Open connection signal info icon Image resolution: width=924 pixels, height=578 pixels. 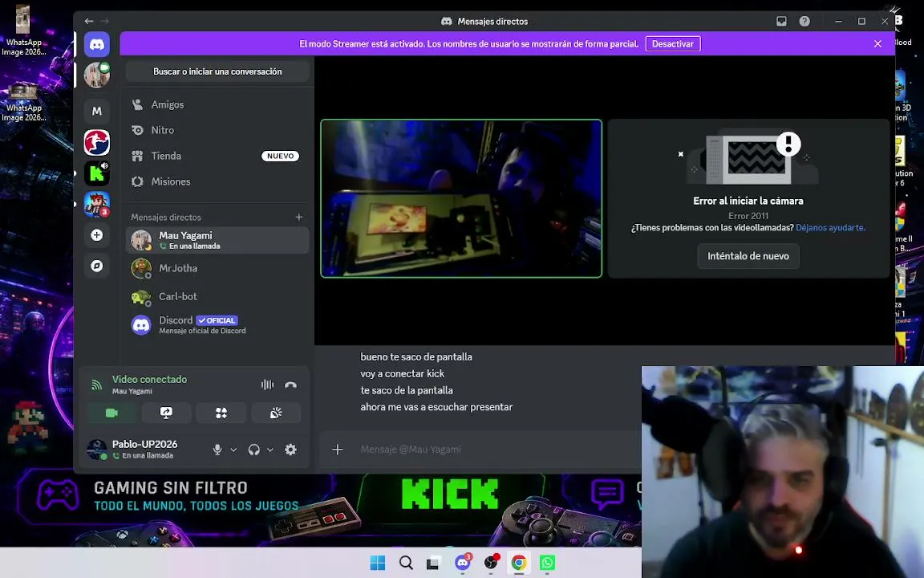point(96,385)
